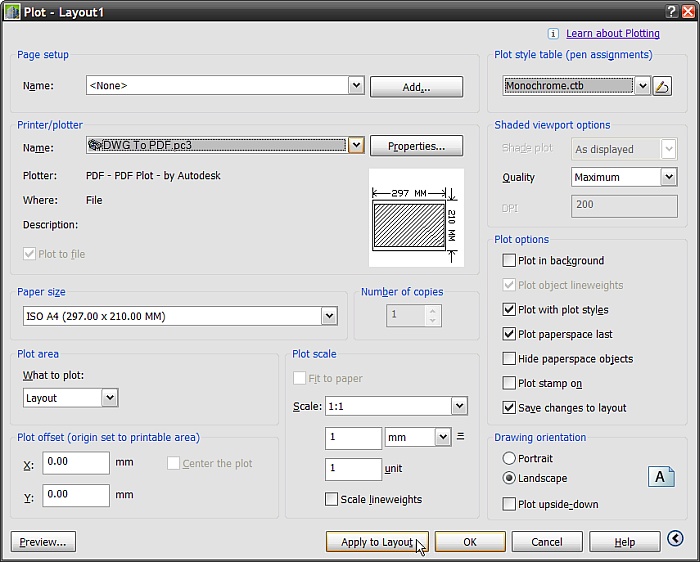Click the Apply to Layout button
700x562 pixels.
coord(377,542)
